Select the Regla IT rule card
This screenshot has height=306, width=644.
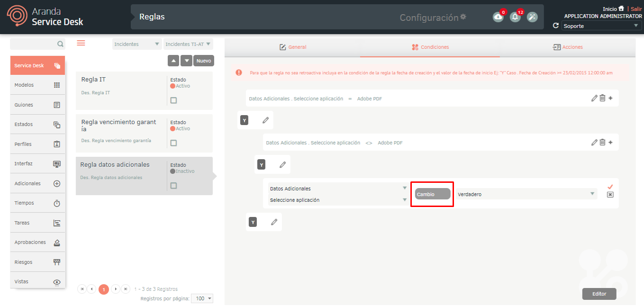click(x=144, y=90)
